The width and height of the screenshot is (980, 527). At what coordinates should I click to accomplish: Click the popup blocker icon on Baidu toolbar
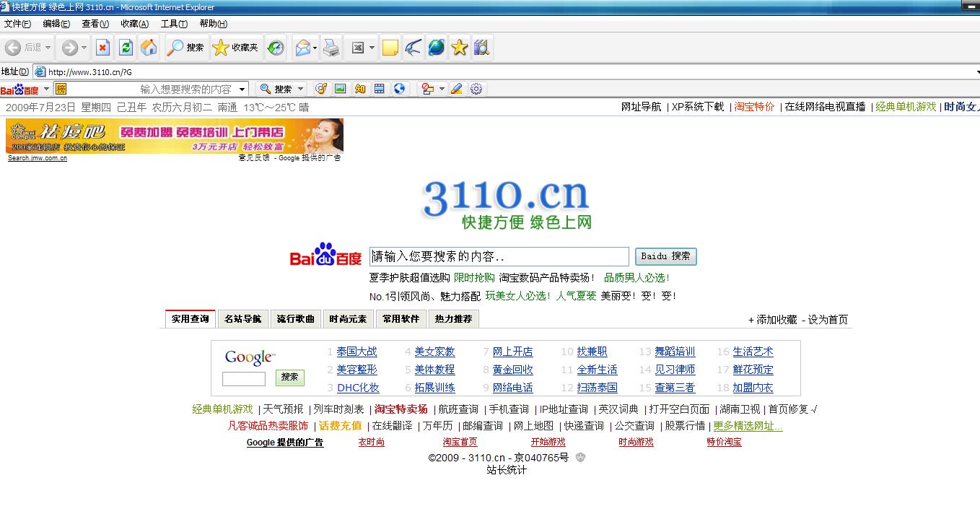point(428,89)
